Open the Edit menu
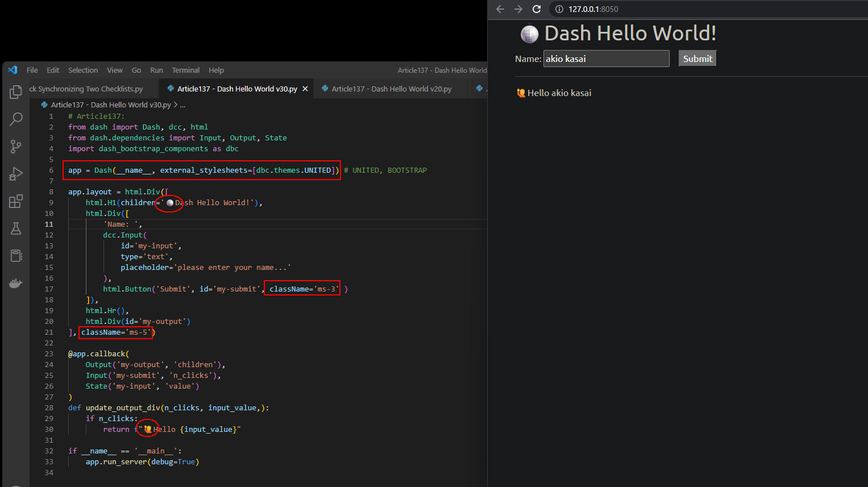868x487 pixels. coord(53,70)
